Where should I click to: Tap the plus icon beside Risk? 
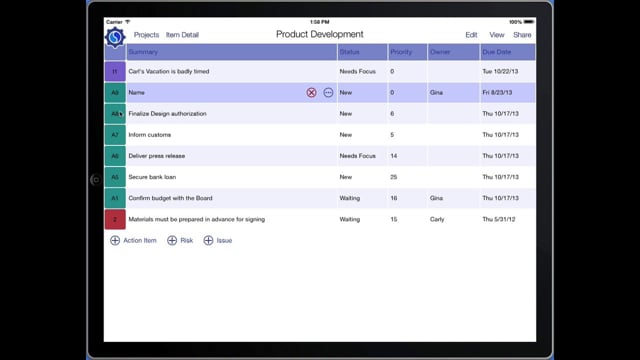click(x=172, y=240)
